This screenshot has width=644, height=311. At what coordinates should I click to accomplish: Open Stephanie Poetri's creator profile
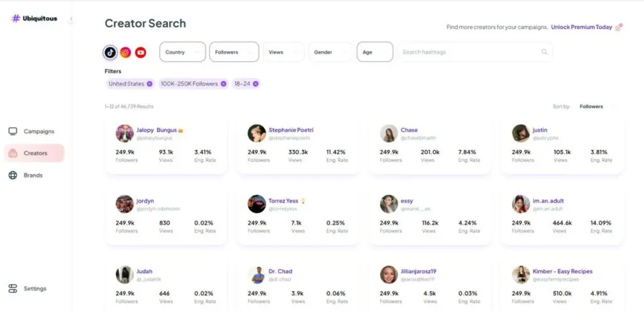[291, 130]
